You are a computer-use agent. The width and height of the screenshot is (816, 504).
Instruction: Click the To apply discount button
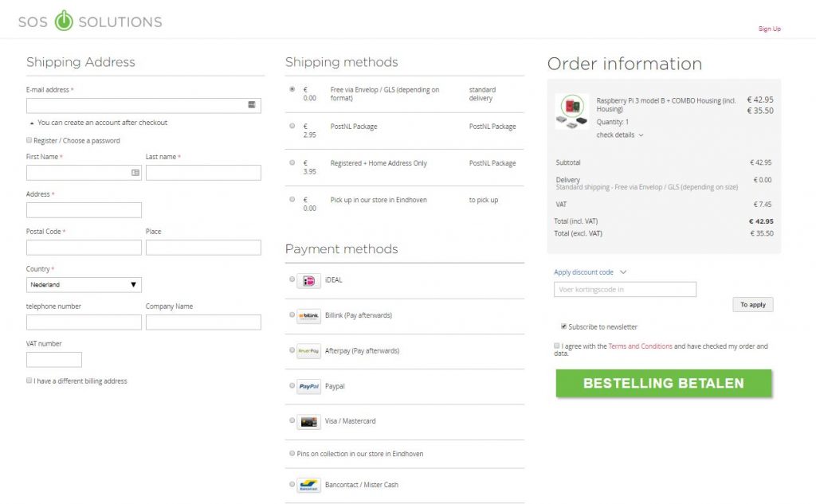coord(753,305)
